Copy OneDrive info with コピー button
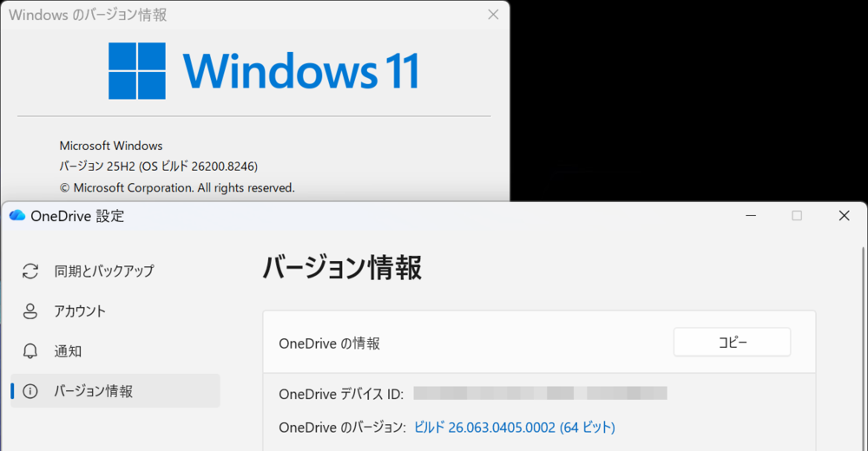 (x=732, y=342)
